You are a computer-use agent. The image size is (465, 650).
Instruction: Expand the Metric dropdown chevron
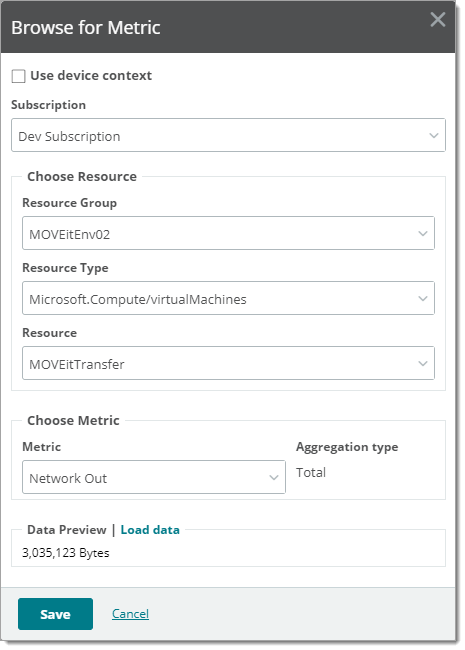pyautogui.click(x=274, y=478)
